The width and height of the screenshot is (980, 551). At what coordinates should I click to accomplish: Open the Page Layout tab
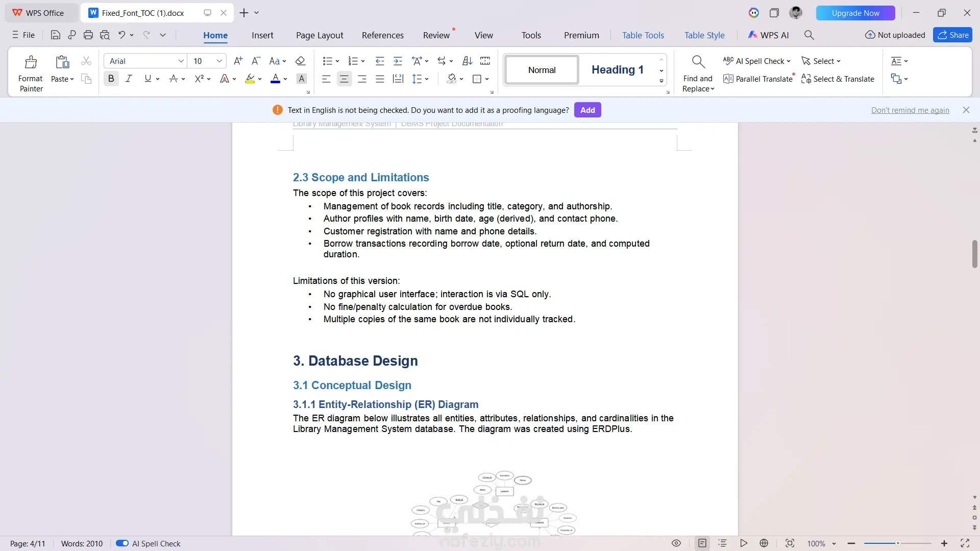pos(320,35)
